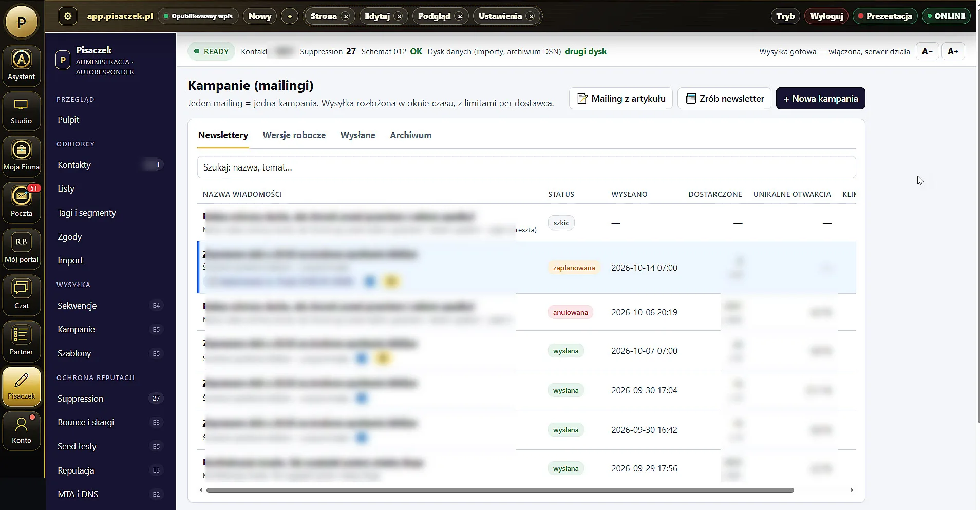
Task: Click the gear icon in the top bar
Action: coord(68,16)
